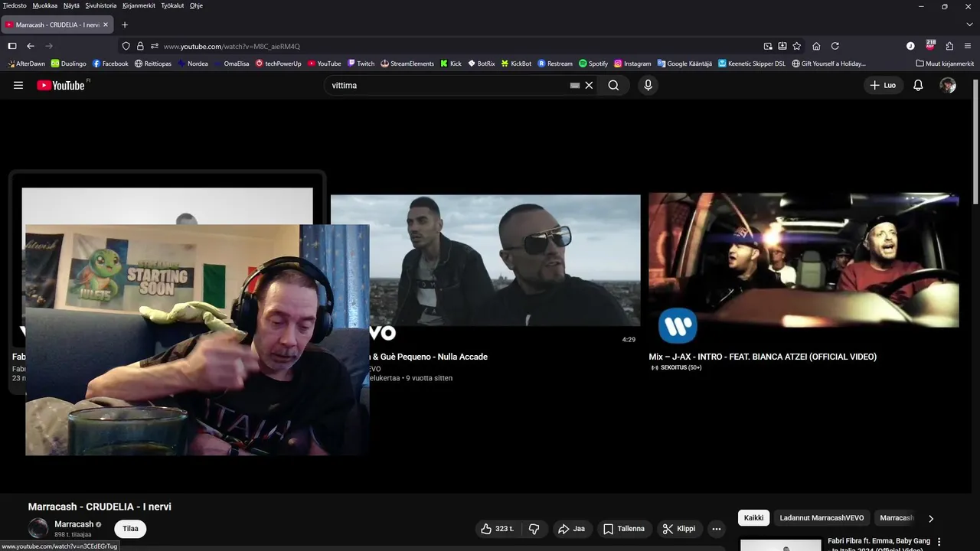This screenshot has height=551, width=980.
Task: Open tracking protection shield
Action: point(126,46)
